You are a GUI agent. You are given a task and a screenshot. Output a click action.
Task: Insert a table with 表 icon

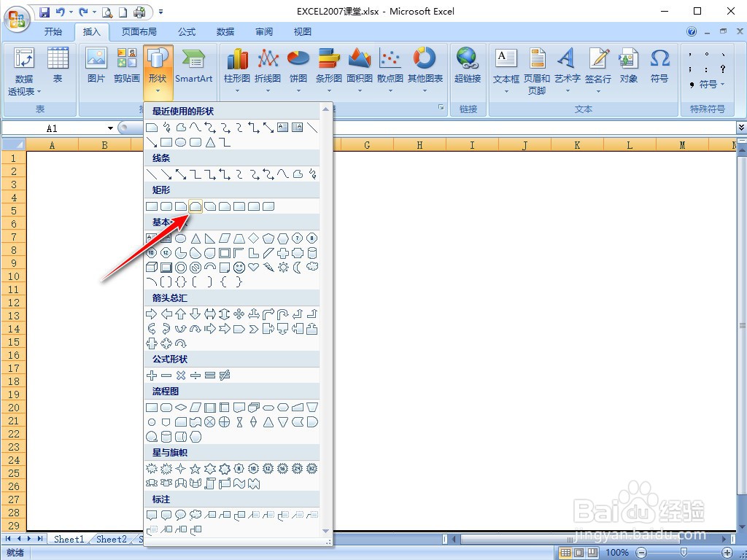click(x=58, y=66)
